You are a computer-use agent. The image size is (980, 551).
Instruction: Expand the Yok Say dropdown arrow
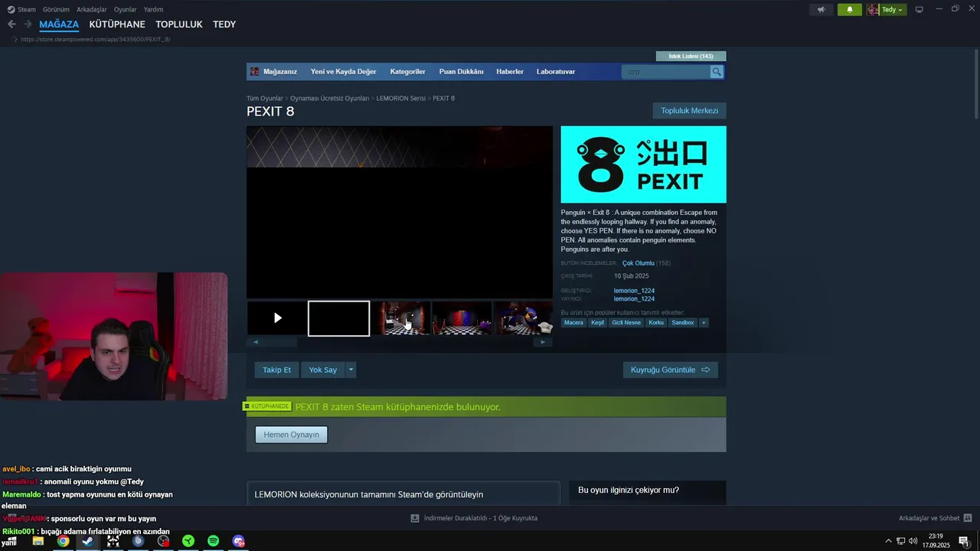click(351, 370)
